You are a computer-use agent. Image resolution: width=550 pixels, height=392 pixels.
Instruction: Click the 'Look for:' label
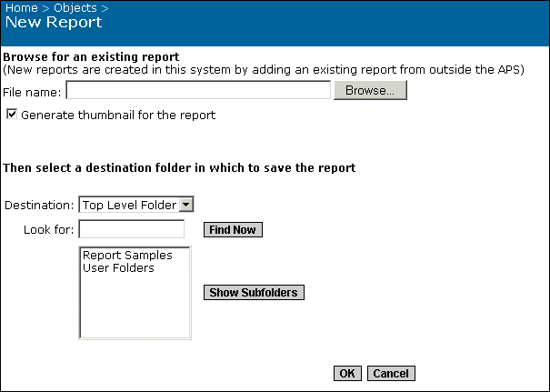[x=49, y=230]
